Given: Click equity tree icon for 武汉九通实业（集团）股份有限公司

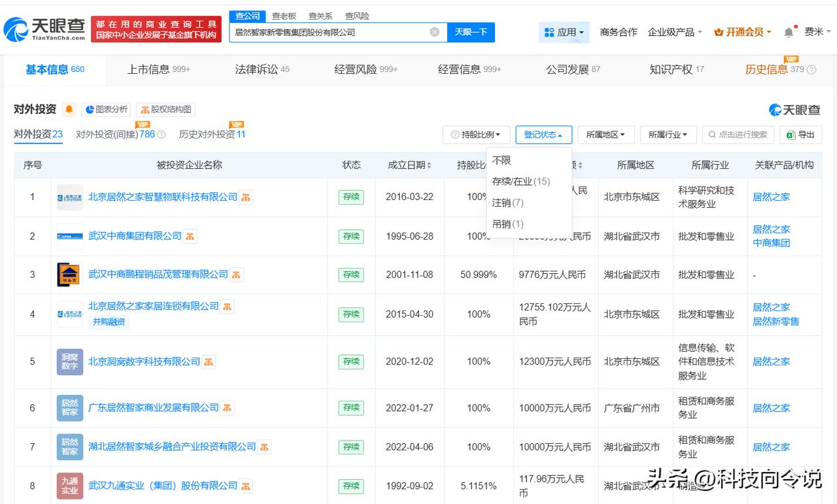Looking at the screenshot, I should click(x=246, y=486).
